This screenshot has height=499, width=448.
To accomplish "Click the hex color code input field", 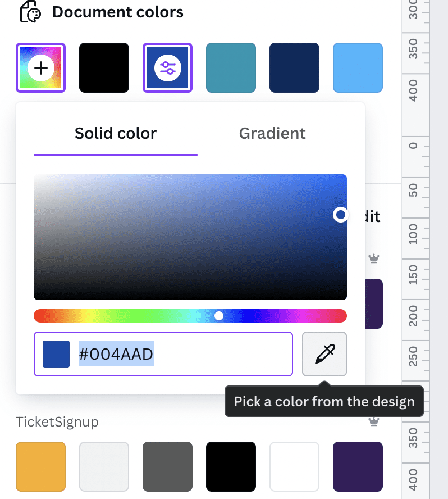I will (x=163, y=354).
